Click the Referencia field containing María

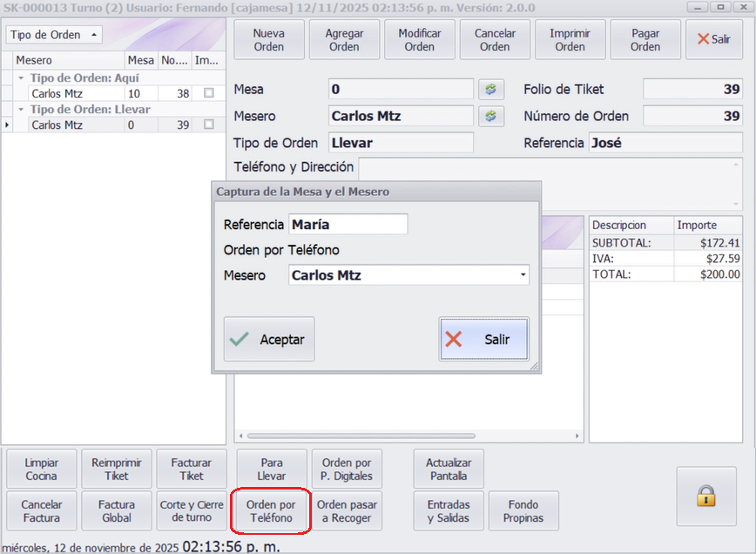(x=348, y=225)
